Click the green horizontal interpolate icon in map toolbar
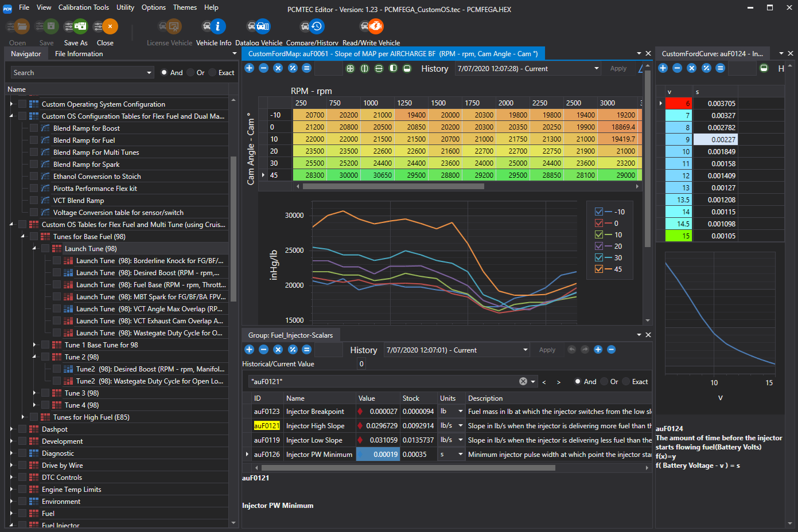 pyautogui.click(x=379, y=68)
